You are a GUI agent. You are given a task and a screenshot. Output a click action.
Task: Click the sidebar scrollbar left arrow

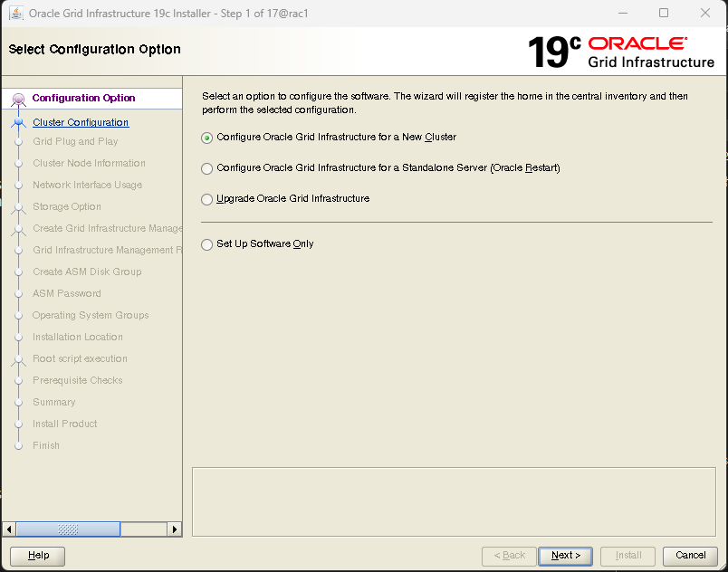9,529
